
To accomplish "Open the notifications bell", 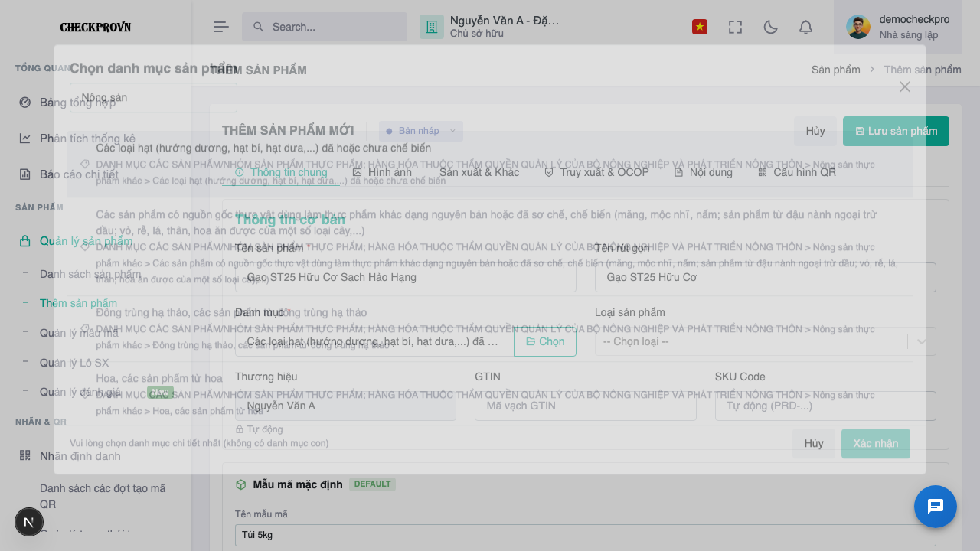I will (x=805, y=27).
